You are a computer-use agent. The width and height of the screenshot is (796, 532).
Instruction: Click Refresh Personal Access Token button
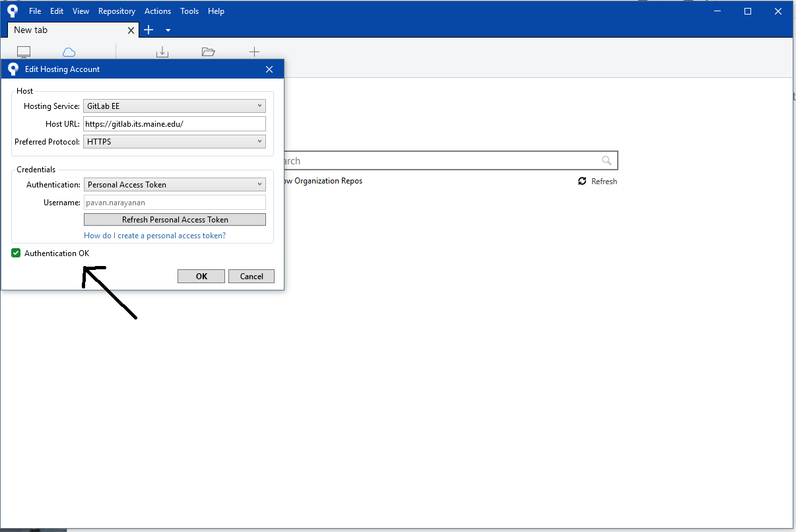(175, 220)
